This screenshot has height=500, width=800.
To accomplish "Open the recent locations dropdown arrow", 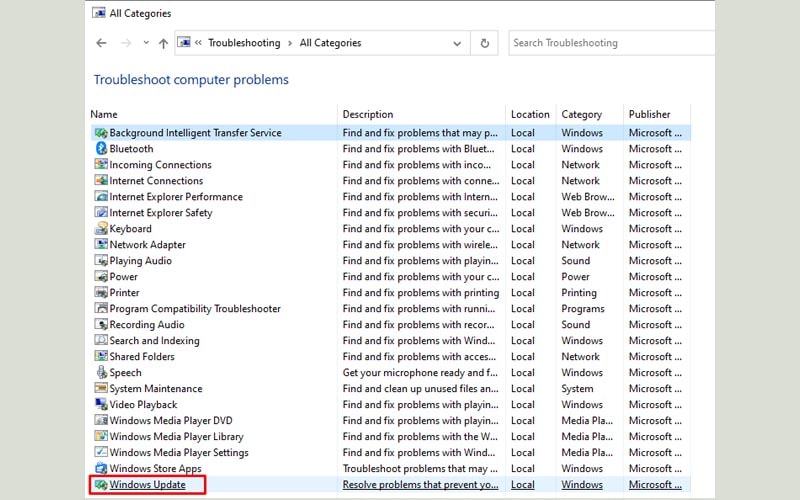I will pyautogui.click(x=146, y=43).
